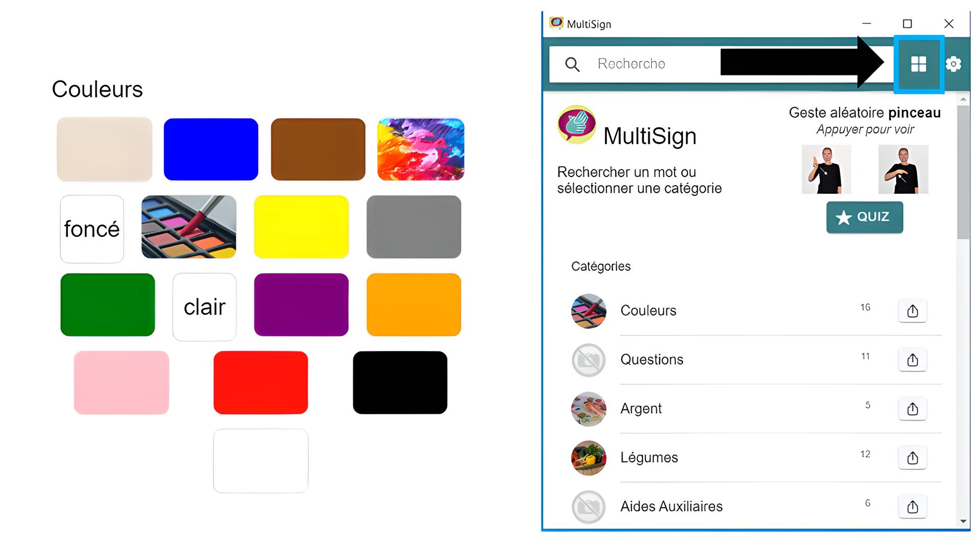This screenshot has height=555, width=980.
Task: Open the grid view icon in the toolbar
Action: click(918, 64)
